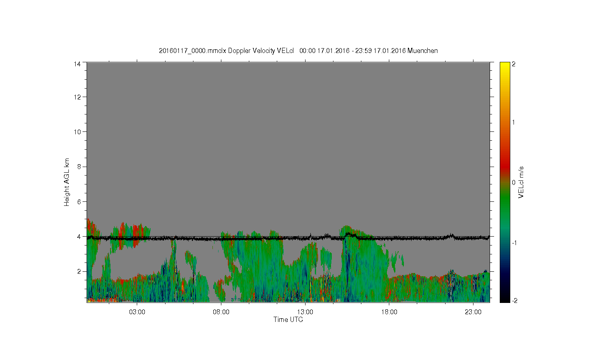Viewport: 607px width, 364px height.
Task: Select the 23:00 time tick label
Action: pyautogui.click(x=473, y=312)
